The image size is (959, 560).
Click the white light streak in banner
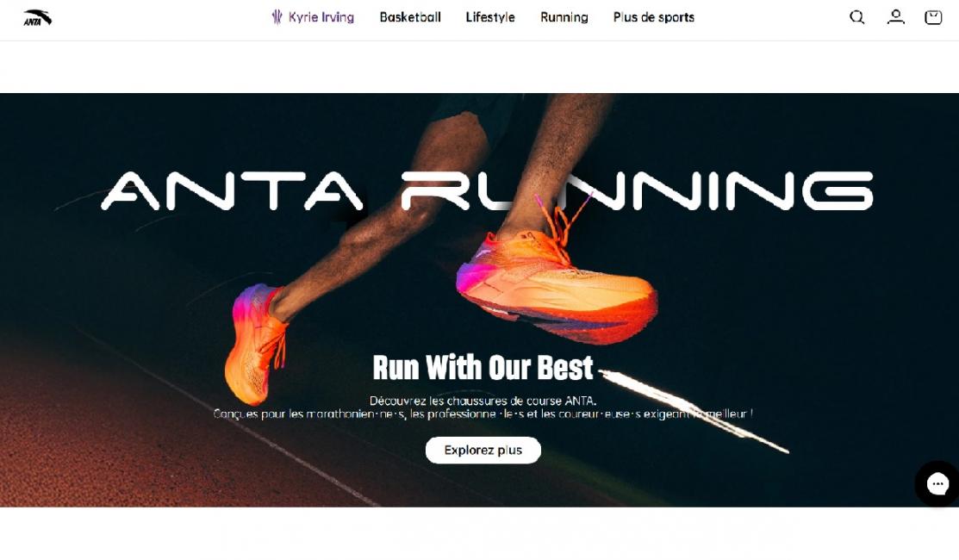[694, 411]
